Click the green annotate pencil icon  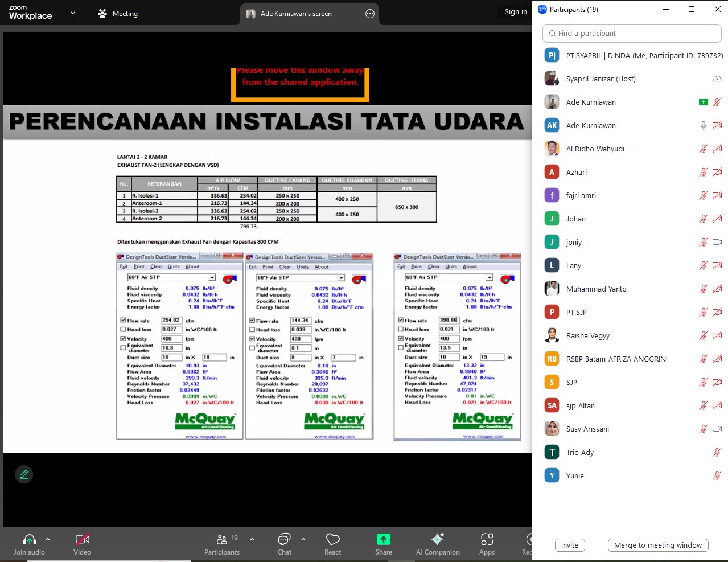[x=24, y=474]
